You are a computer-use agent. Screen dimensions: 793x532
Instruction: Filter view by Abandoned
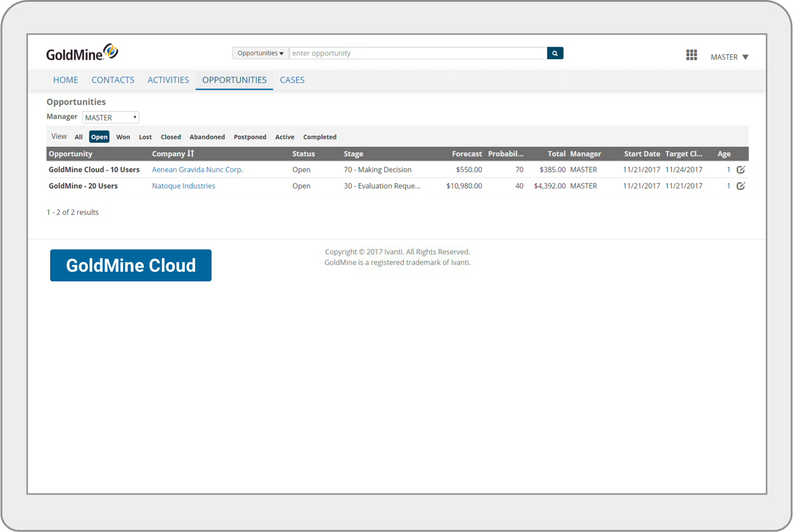[207, 137]
